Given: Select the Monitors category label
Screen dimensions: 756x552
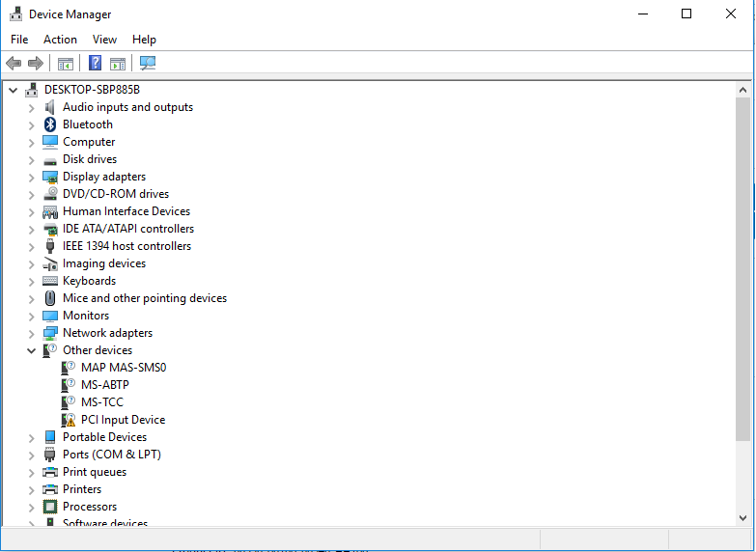Looking at the screenshot, I should [86, 316].
